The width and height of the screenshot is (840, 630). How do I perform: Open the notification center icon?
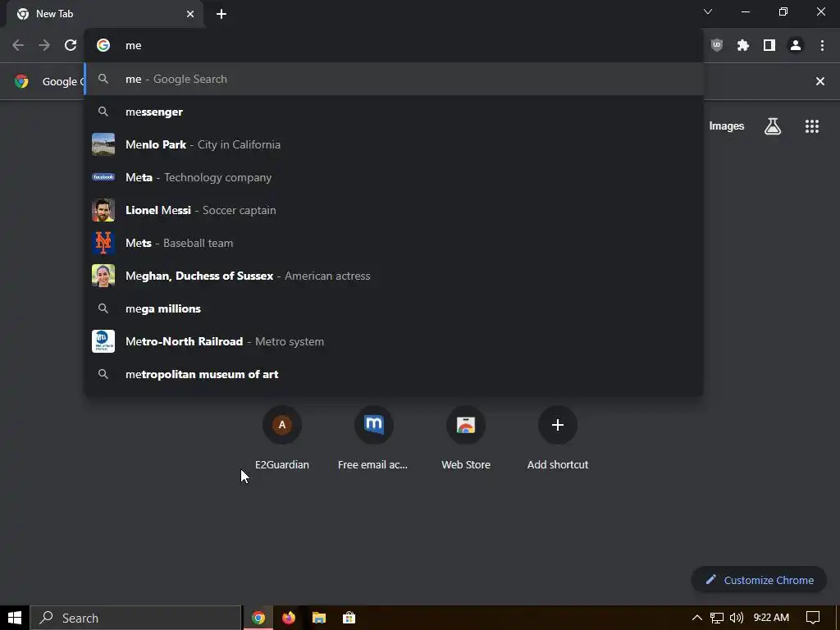(x=813, y=618)
